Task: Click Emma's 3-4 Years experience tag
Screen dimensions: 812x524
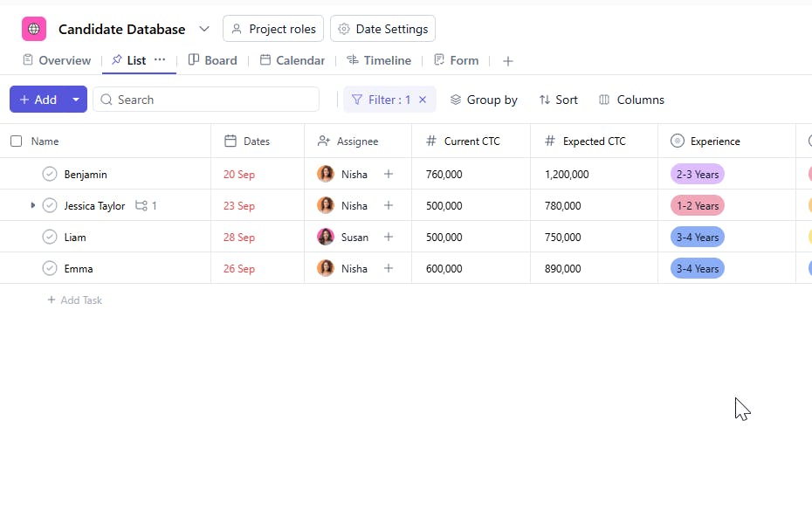Action: click(x=697, y=269)
